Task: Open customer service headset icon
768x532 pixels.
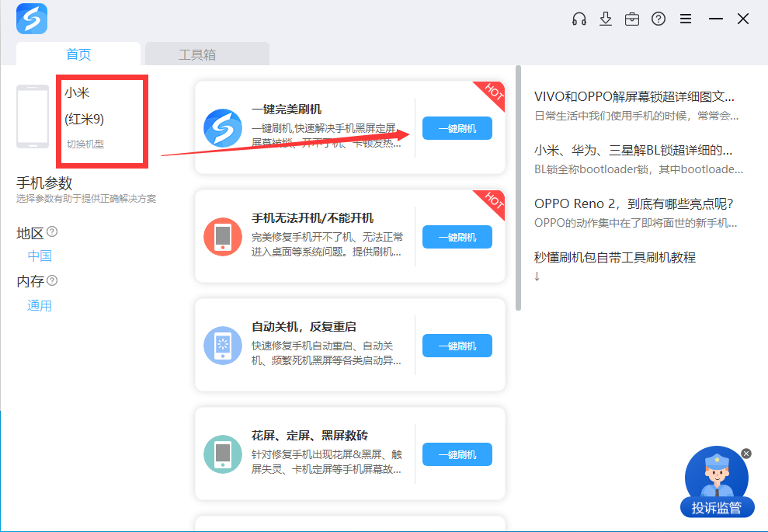Action: [579, 19]
